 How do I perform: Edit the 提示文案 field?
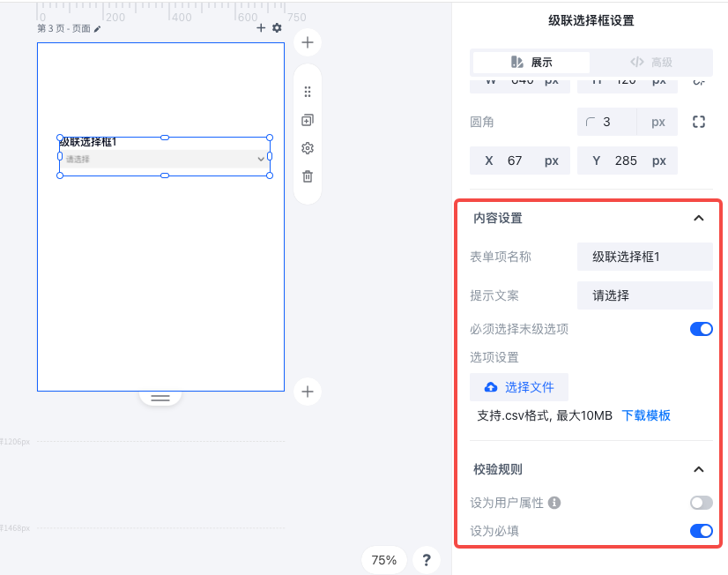(645, 295)
